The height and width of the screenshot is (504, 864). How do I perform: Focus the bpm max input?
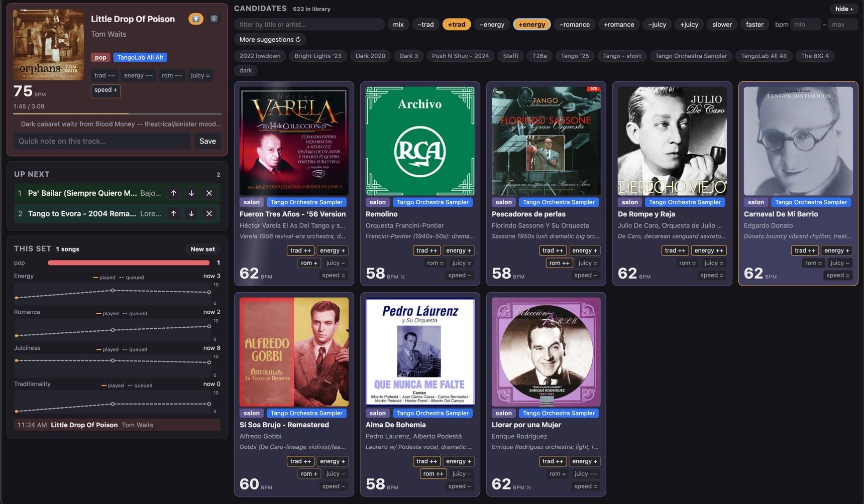843,24
